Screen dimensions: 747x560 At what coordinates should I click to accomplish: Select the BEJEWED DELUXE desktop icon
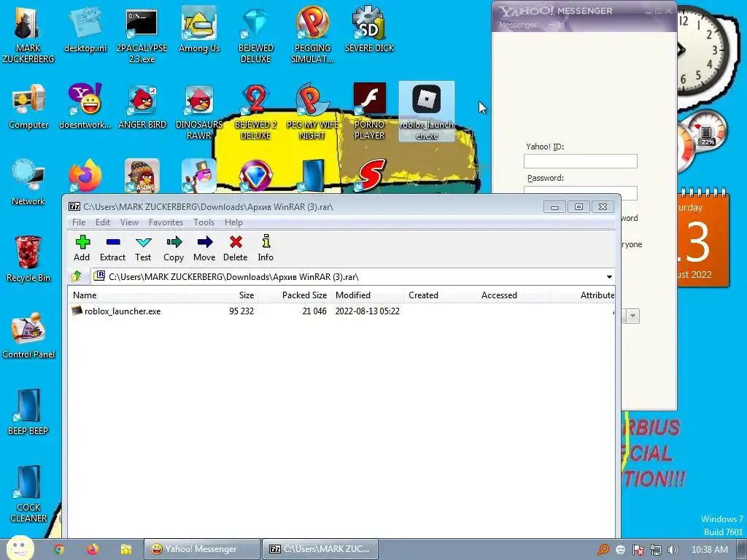pyautogui.click(x=256, y=34)
